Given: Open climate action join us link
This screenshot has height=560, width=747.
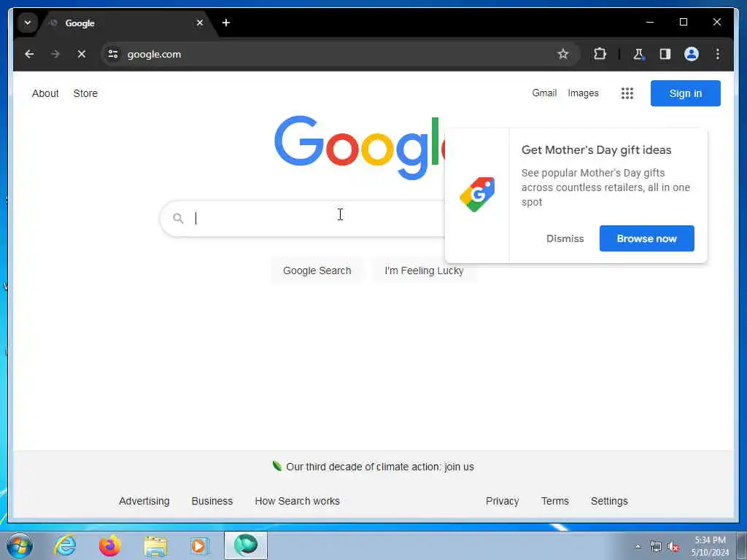Looking at the screenshot, I should click(379, 467).
